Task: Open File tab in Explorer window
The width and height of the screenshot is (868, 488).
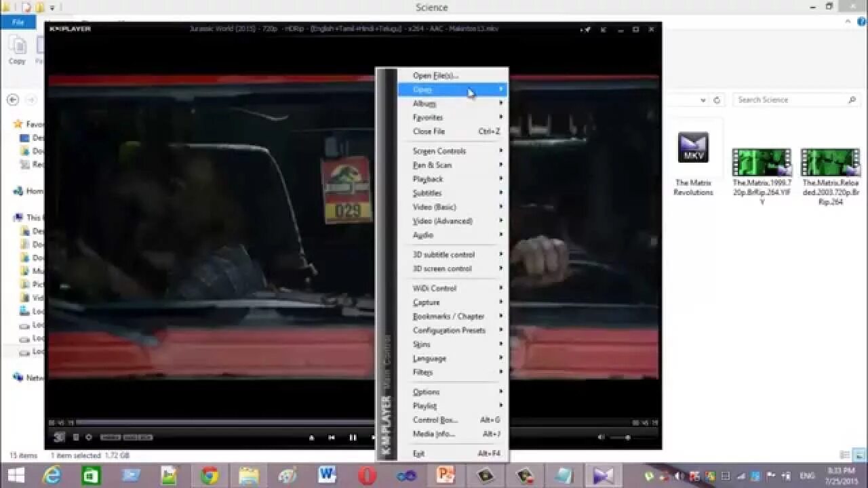Action: coord(18,22)
